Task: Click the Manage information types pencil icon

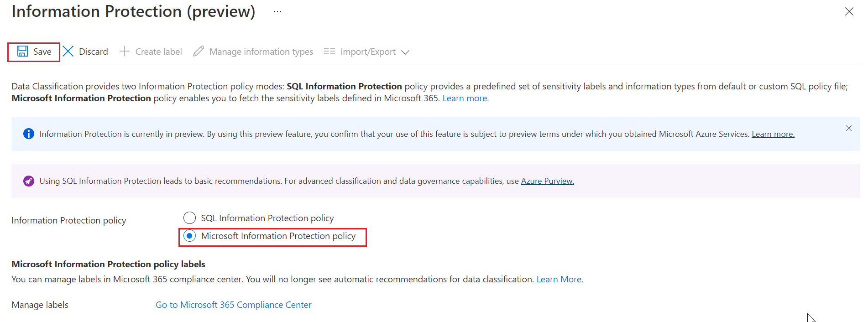Action: pyautogui.click(x=199, y=51)
